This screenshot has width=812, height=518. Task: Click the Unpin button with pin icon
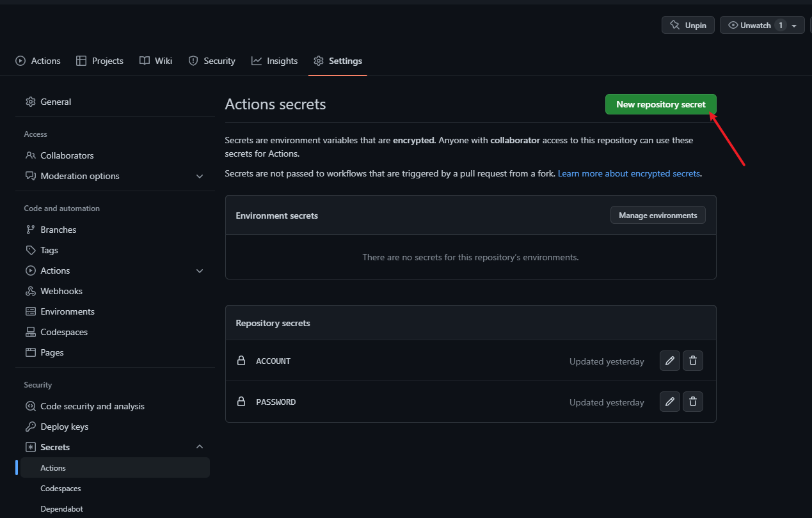(x=688, y=25)
